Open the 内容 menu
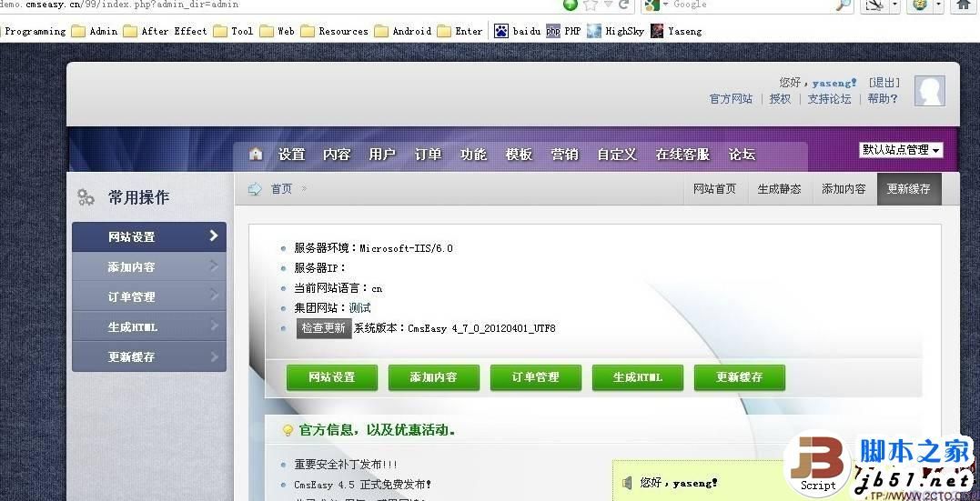Screen dimensions: 980x501 click(337, 155)
